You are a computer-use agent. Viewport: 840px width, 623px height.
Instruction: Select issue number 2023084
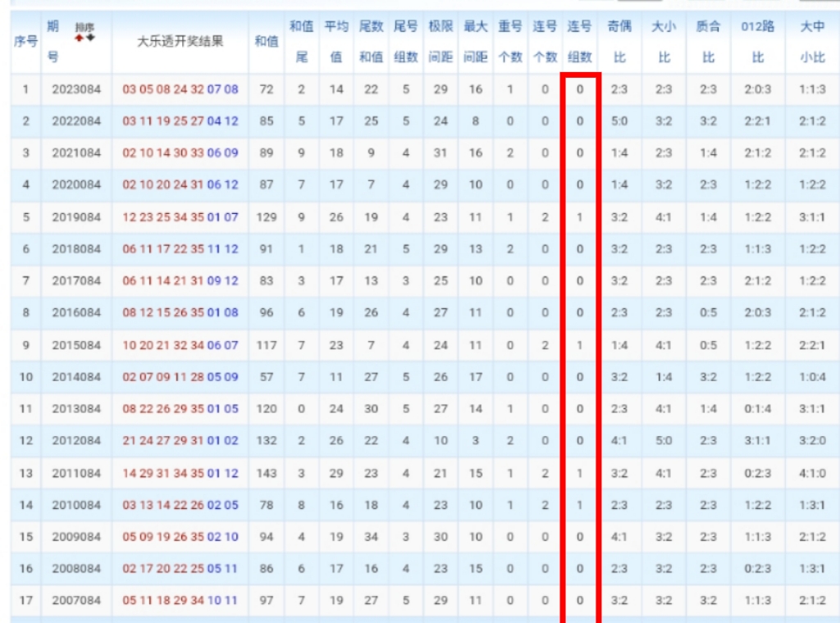coord(76,89)
